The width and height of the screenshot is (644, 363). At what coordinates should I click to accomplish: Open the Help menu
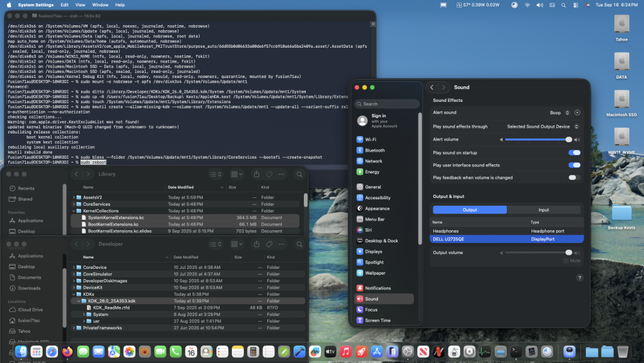(120, 5)
